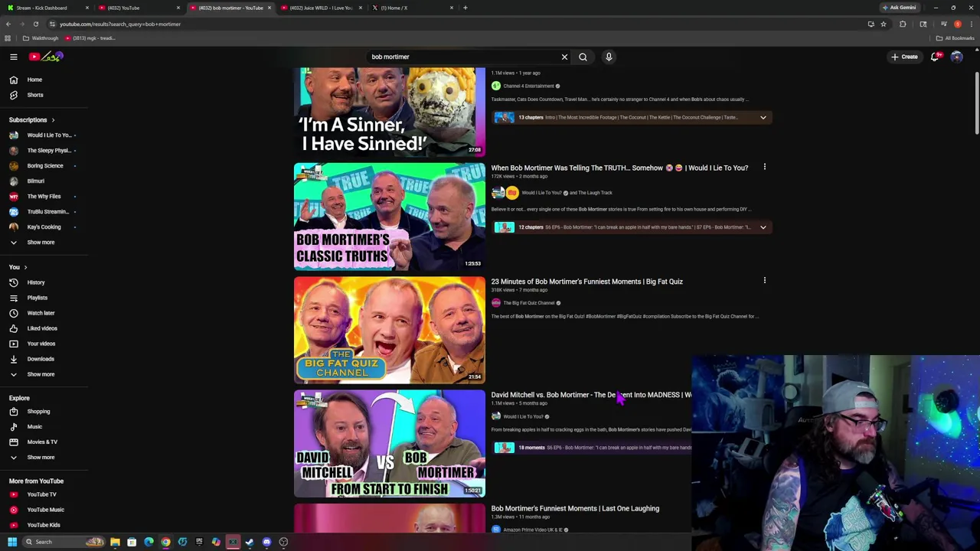Image resolution: width=980 pixels, height=551 pixels.
Task: Open Chrome extensions puzzle icon
Action: [x=903, y=24]
